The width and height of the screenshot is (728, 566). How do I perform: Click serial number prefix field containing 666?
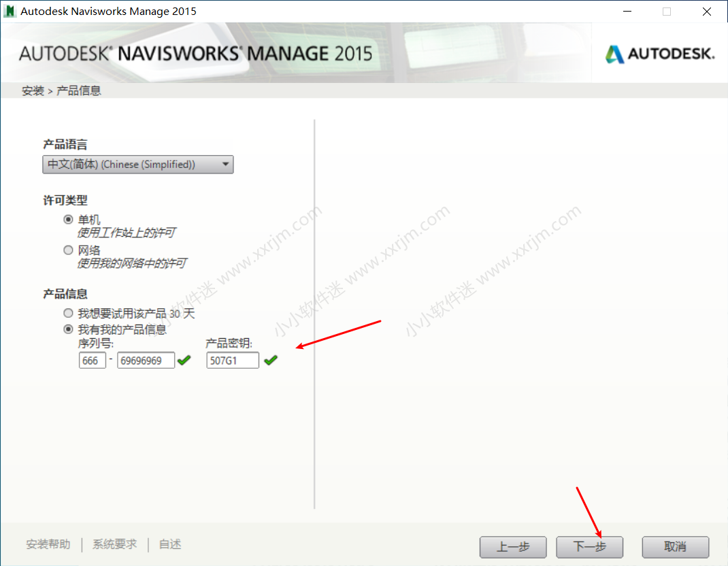tap(92, 361)
